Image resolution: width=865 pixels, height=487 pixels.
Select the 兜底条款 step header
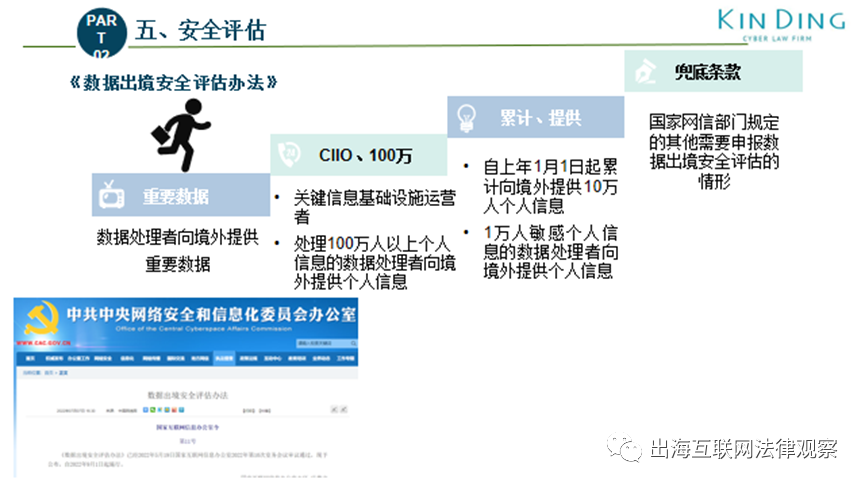713,71
